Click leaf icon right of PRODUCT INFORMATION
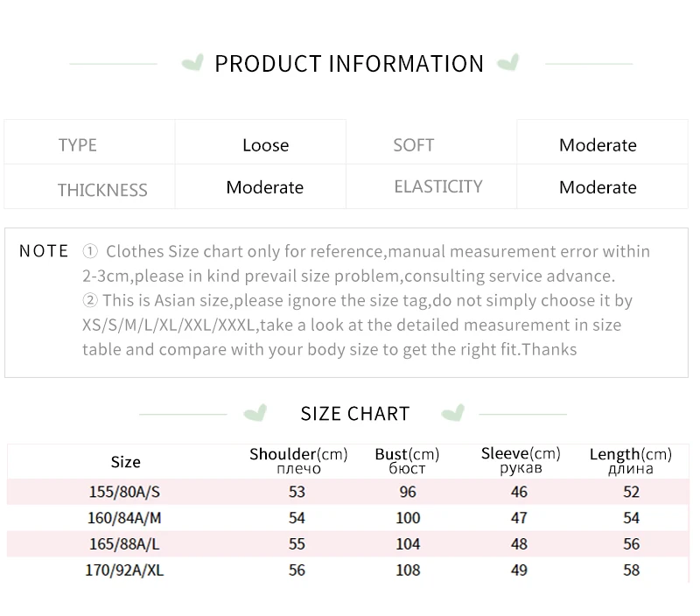 (x=507, y=63)
